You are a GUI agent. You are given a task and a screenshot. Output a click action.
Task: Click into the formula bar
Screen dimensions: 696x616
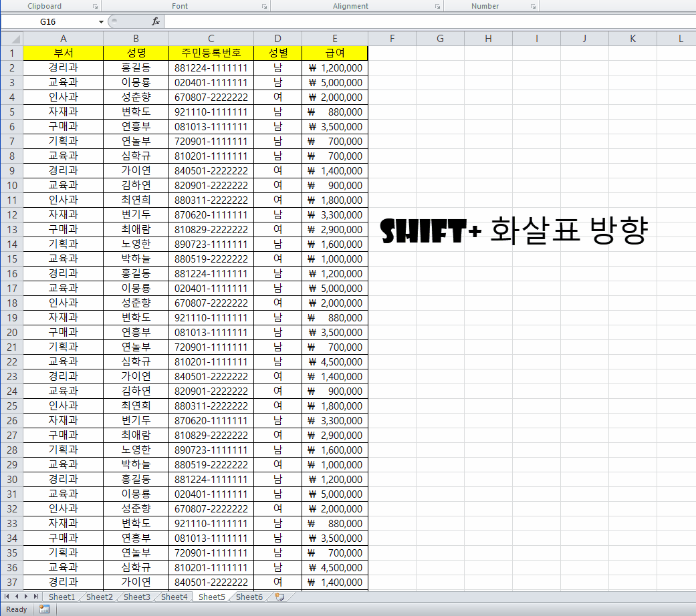[430, 21]
